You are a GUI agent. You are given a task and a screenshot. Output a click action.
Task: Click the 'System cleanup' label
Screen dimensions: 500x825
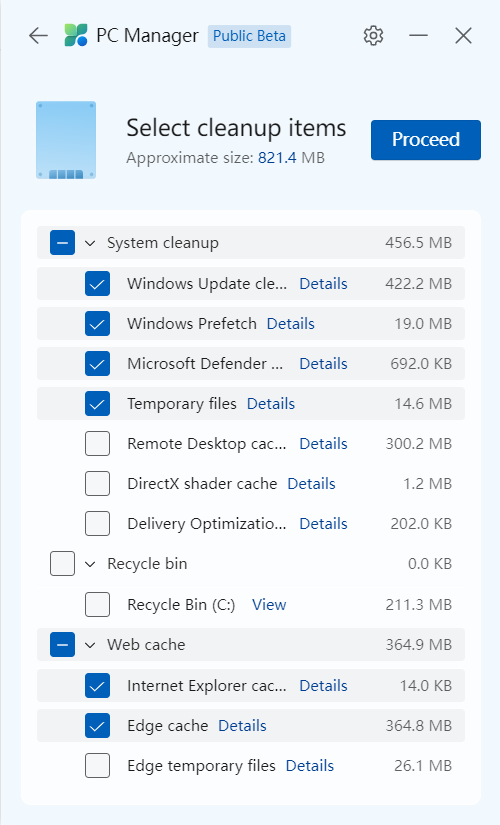pos(163,243)
